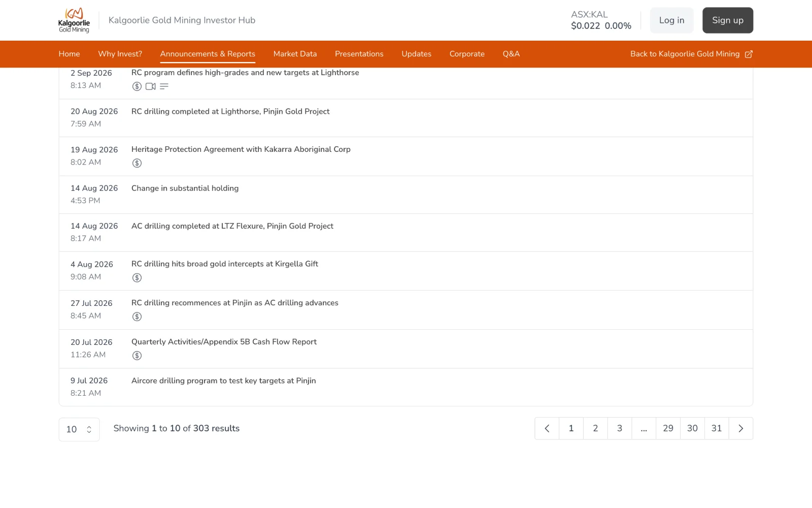Image resolution: width=812 pixels, height=508 pixels.
Task: Jump to page 30 of results
Action: point(693,429)
